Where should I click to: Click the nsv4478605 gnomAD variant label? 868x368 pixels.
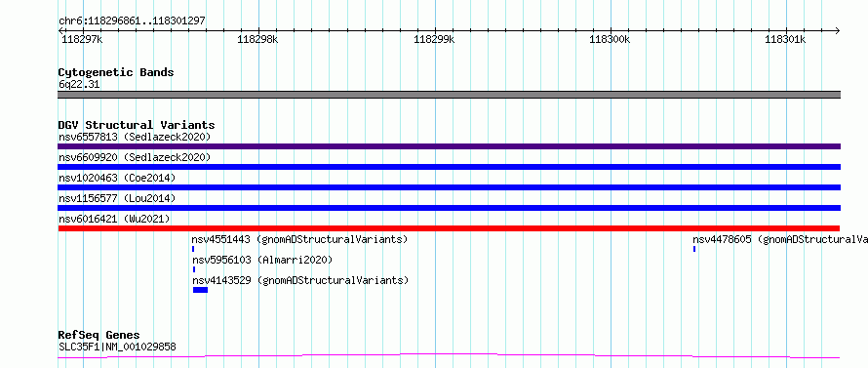point(780,239)
